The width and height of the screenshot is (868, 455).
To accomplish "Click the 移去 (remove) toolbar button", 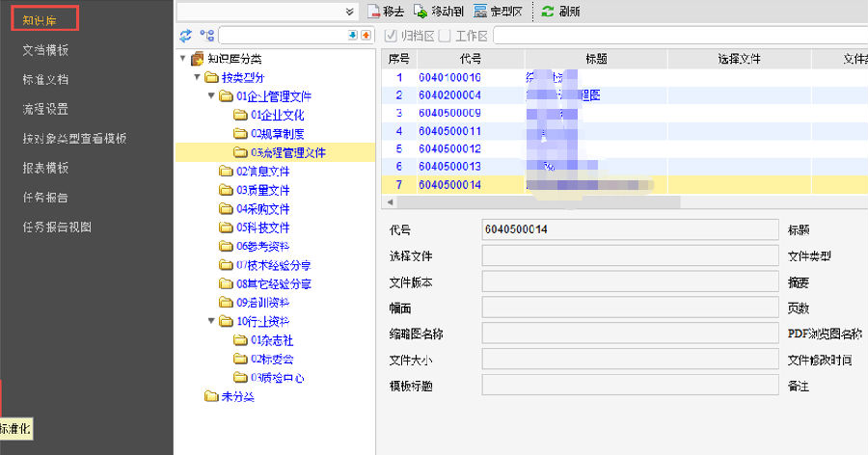I will [386, 11].
